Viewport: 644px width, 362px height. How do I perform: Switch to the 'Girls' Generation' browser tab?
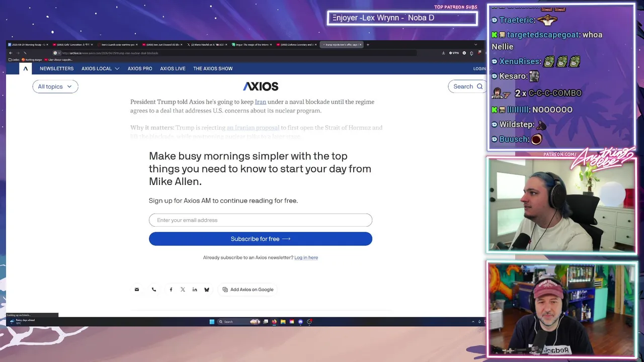(73, 45)
